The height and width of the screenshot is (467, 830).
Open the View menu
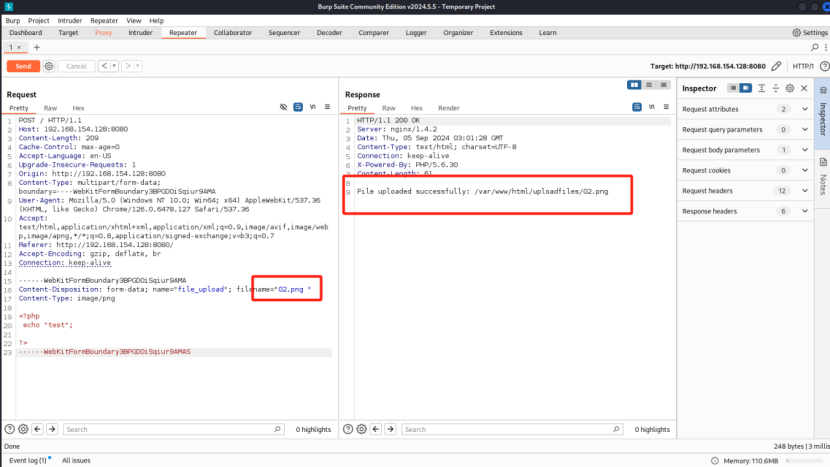click(133, 21)
